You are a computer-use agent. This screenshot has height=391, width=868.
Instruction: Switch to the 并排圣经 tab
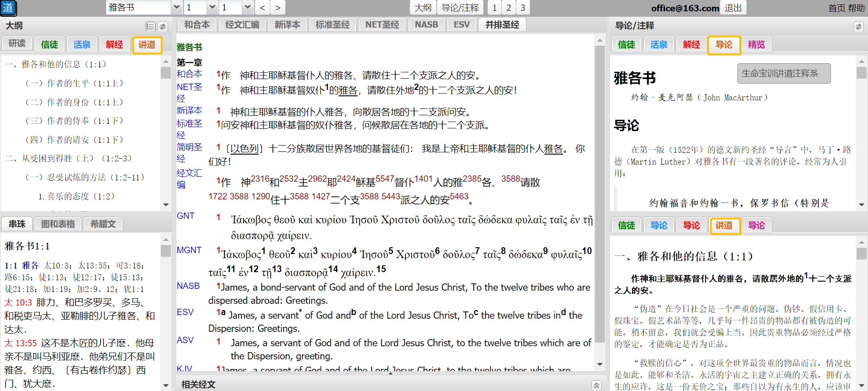tap(502, 25)
